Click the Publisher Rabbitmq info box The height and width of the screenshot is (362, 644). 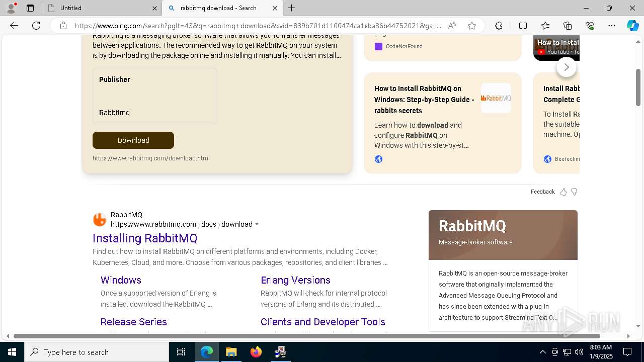[x=155, y=96]
